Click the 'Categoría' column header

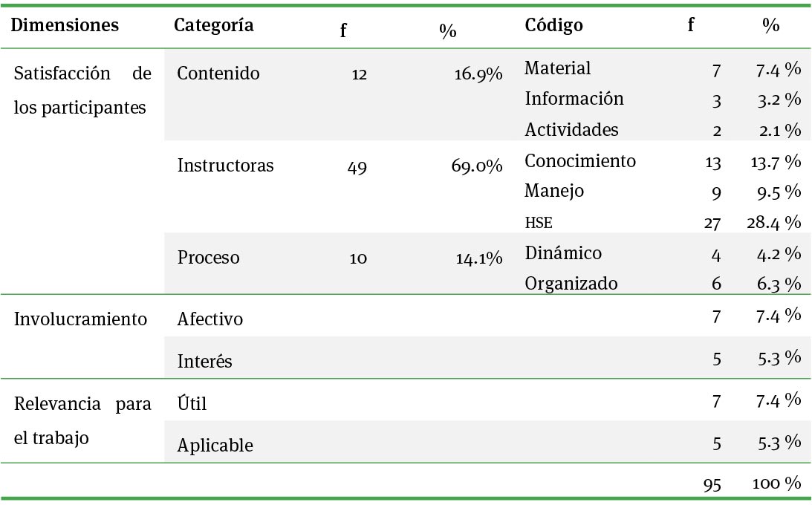click(x=214, y=25)
